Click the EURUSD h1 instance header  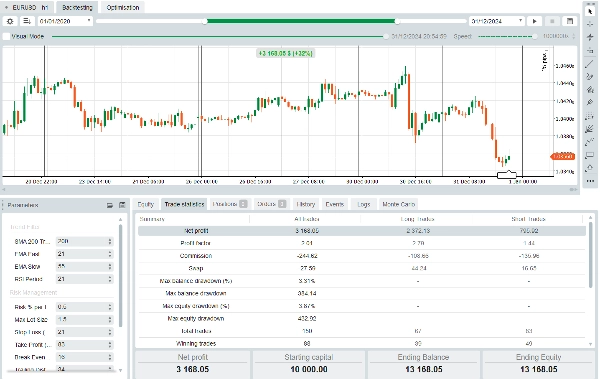pos(27,7)
